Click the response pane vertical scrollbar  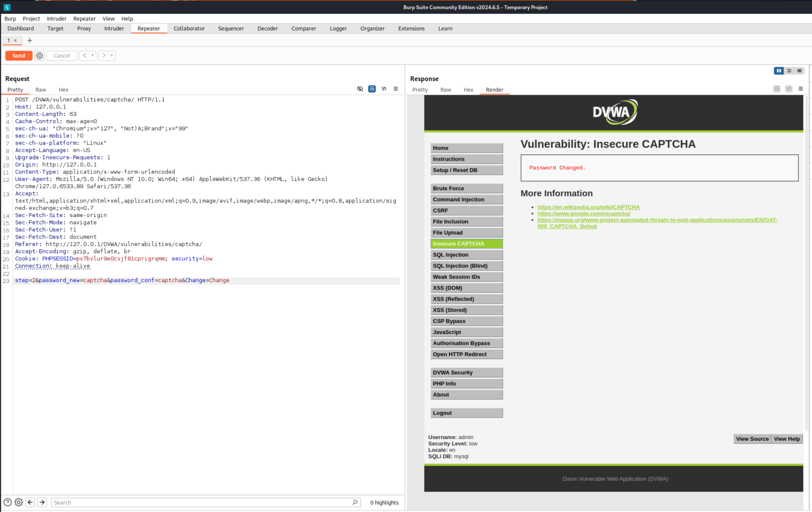806,264
